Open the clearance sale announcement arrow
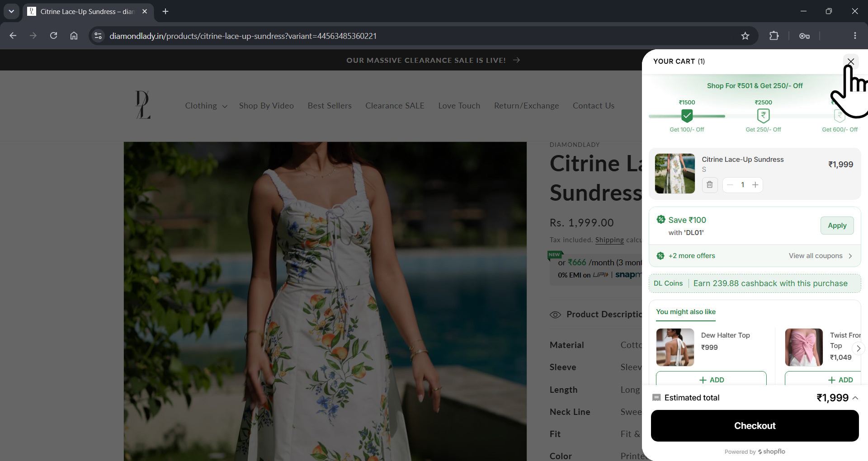The width and height of the screenshot is (868, 461). coord(516,60)
